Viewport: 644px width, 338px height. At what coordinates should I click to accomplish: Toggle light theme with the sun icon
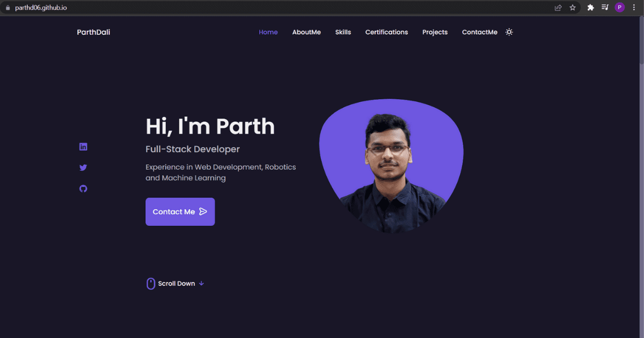tap(509, 32)
